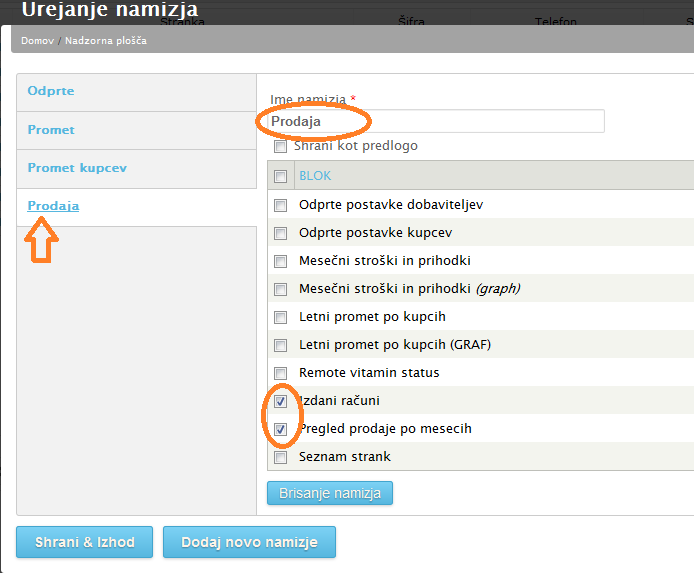Toggle the select-all BLOK header checkbox
The image size is (694, 573).
(x=281, y=176)
